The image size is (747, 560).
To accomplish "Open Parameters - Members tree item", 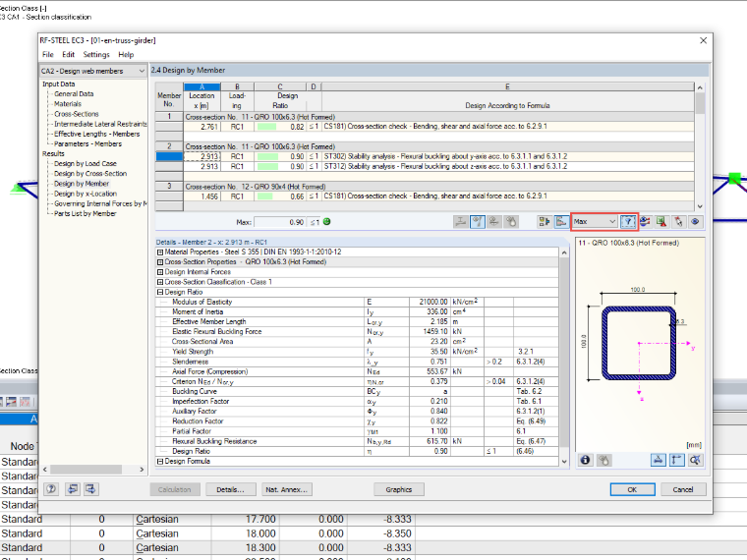I will [x=87, y=143].
